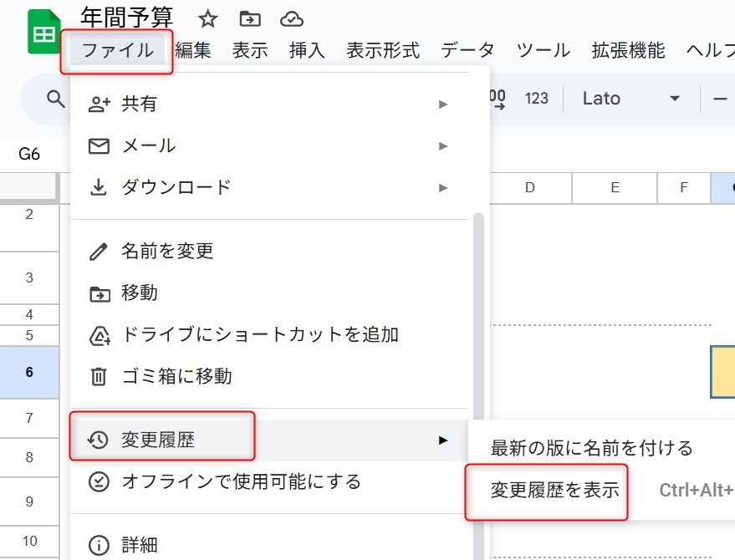Select row 9 header
Screen dimensions: 735x560
(x=29, y=501)
